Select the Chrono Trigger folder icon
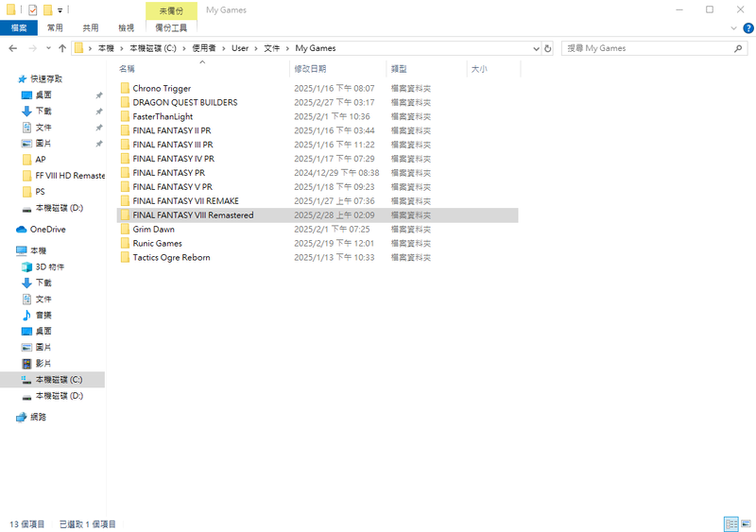 click(126, 88)
